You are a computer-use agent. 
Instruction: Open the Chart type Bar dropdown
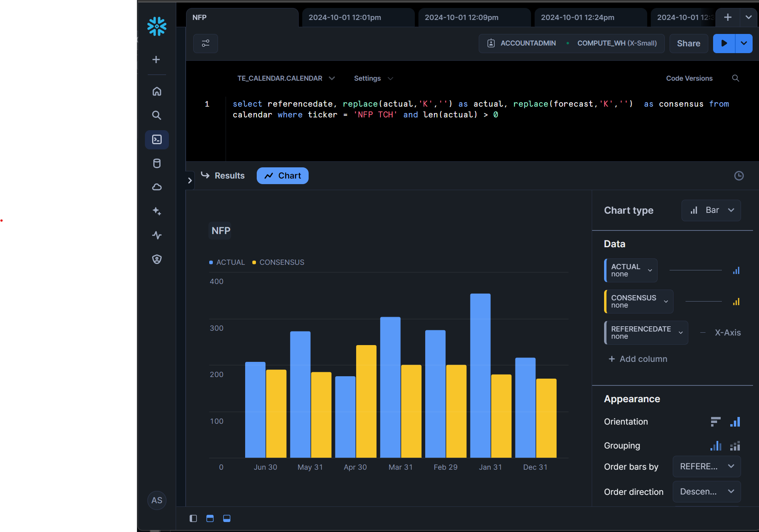tap(711, 210)
